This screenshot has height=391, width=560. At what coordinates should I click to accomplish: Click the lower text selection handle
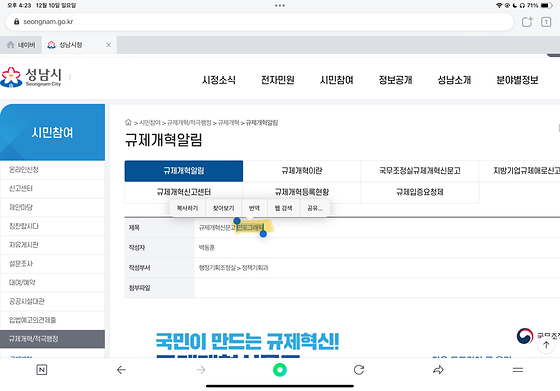(x=263, y=234)
